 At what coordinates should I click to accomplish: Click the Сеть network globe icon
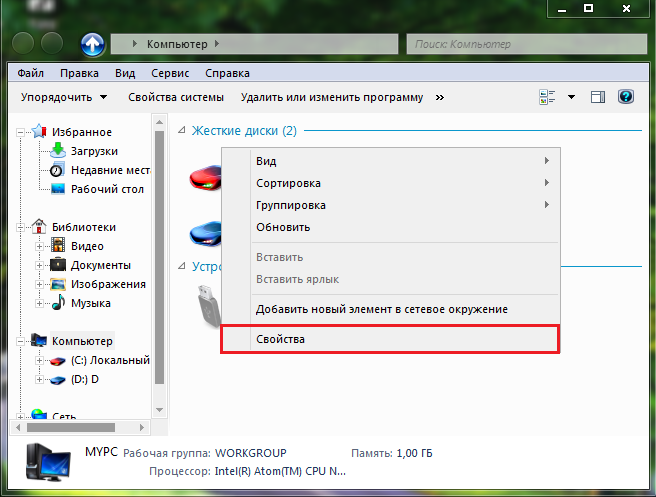[39, 414]
